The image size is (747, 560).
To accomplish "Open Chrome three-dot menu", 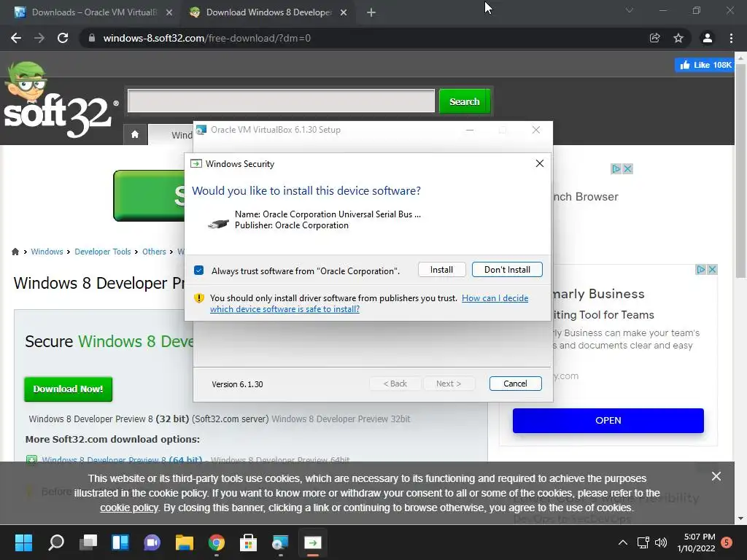I will coord(731,38).
